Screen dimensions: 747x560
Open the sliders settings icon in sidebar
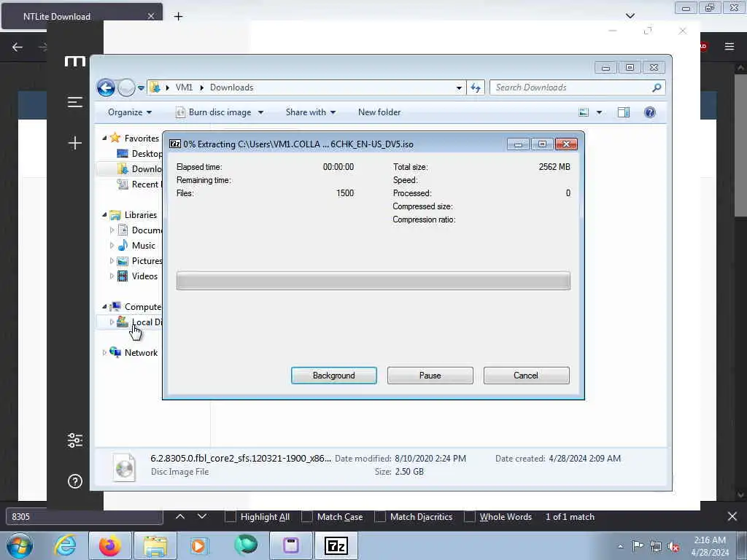click(75, 440)
